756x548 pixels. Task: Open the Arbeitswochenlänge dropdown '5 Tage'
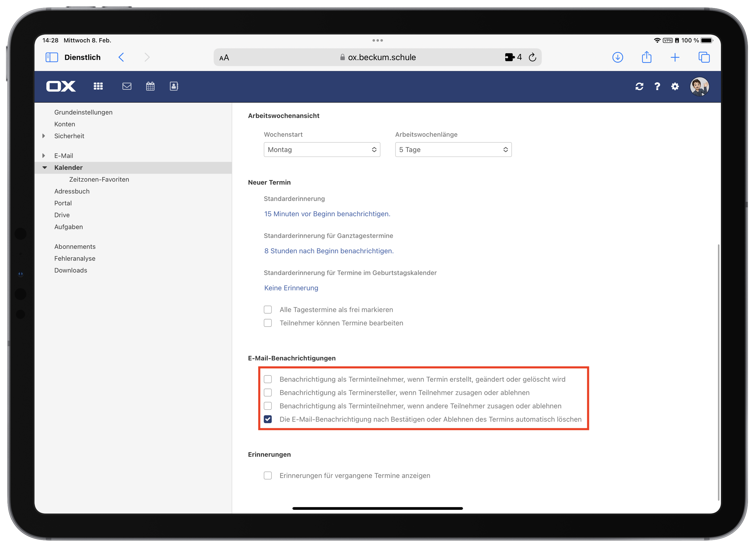coord(453,150)
